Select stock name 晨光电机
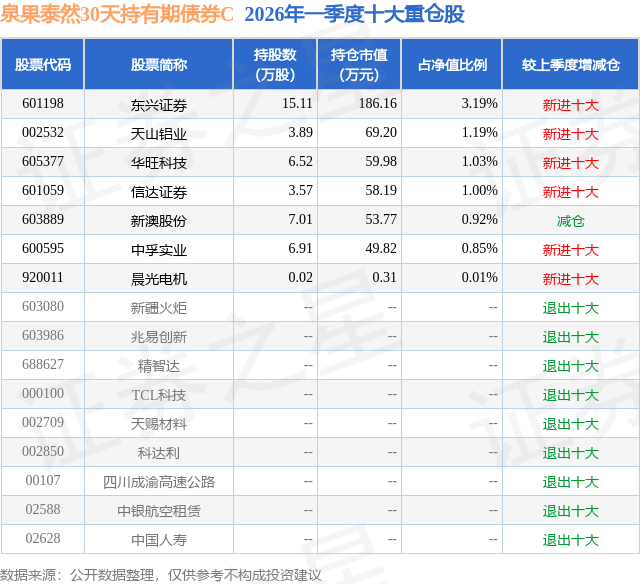Viewport: 640px width, 584px height. [159, 279]
